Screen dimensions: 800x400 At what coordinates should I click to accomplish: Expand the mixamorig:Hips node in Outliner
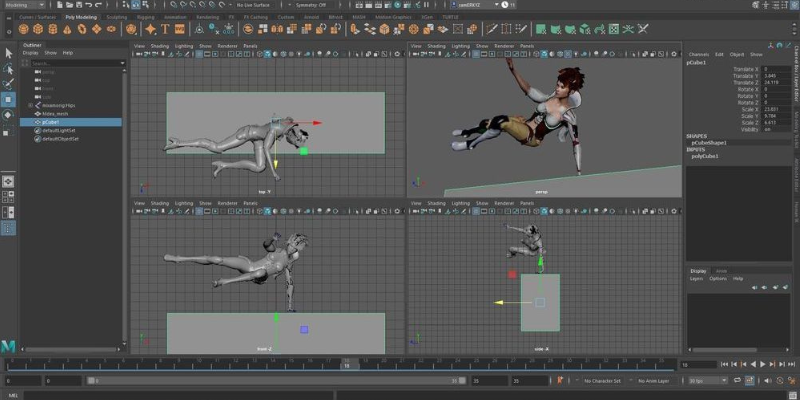click(x=30, y=105)
